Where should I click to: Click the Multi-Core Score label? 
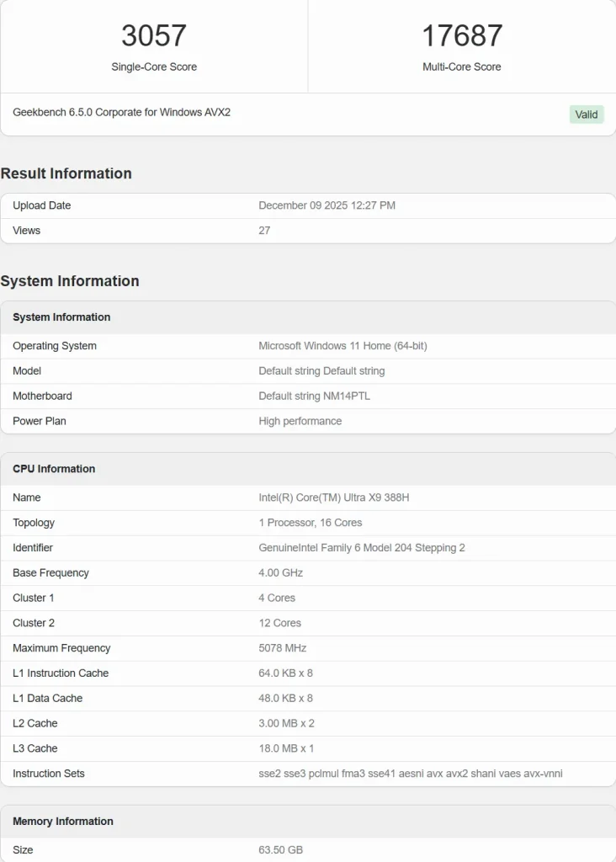[x=462, y=67]
